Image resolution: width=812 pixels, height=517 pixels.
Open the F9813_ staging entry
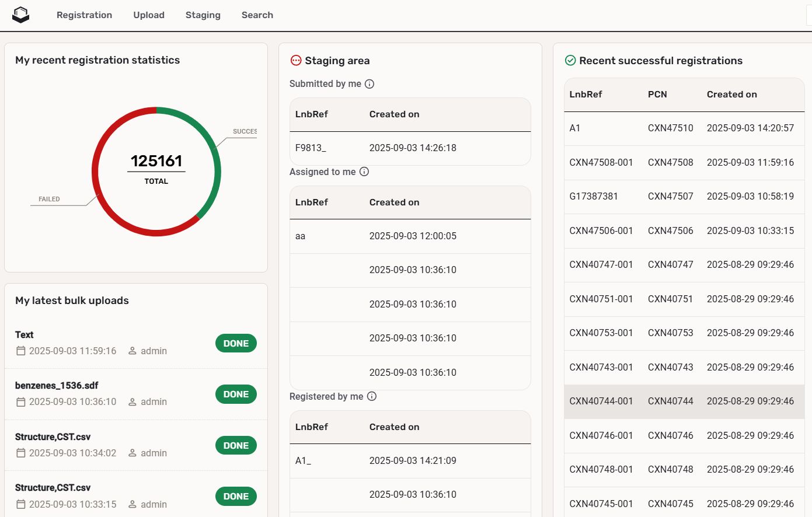(311, 148)
